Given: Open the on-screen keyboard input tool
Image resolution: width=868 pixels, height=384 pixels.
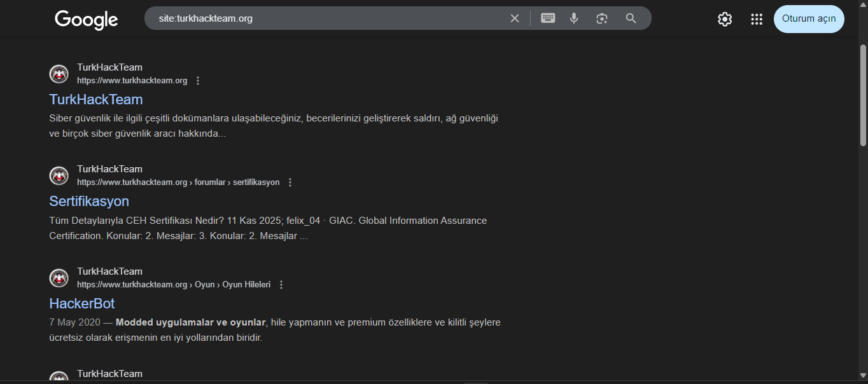Looking at the screenshot, I should click(x=548, y=18).
